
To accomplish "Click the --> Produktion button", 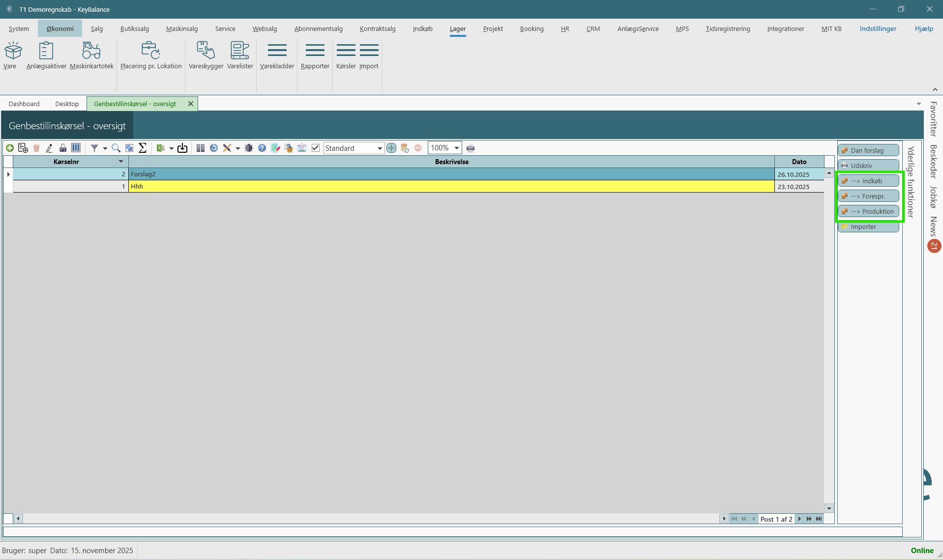I will pyautogui.click(x=868, y=211).
